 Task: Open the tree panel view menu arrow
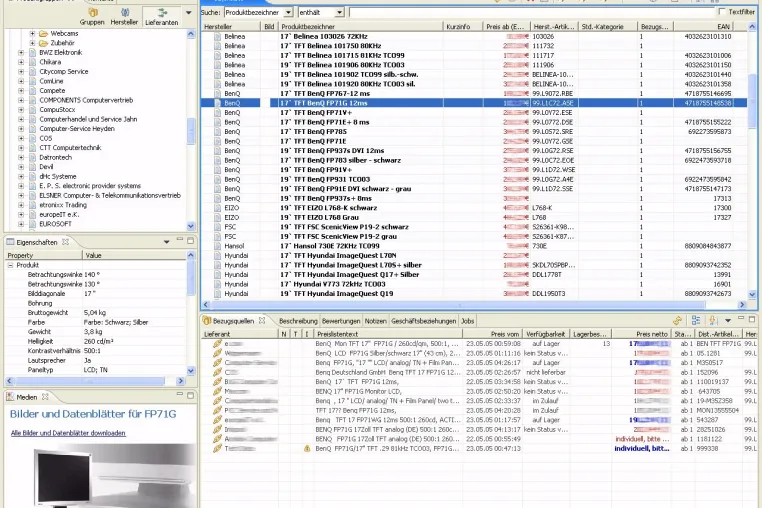coord(189,13)
